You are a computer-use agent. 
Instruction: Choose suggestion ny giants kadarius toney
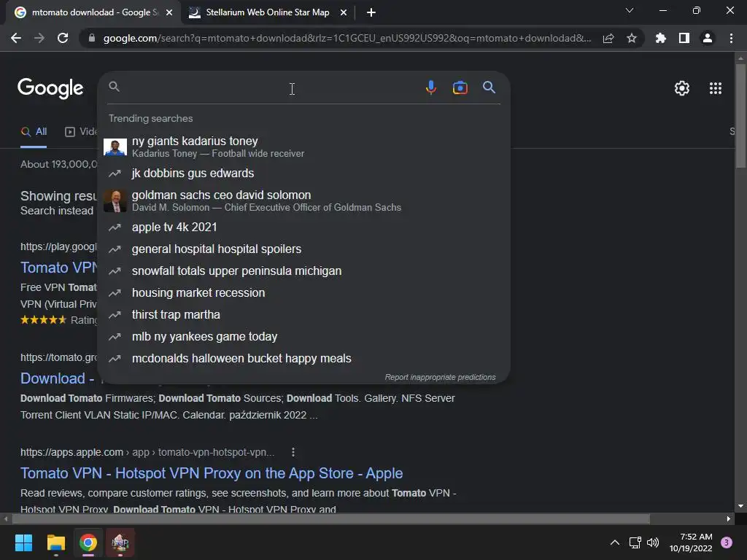pyautogui.click(x=304, y=147)
